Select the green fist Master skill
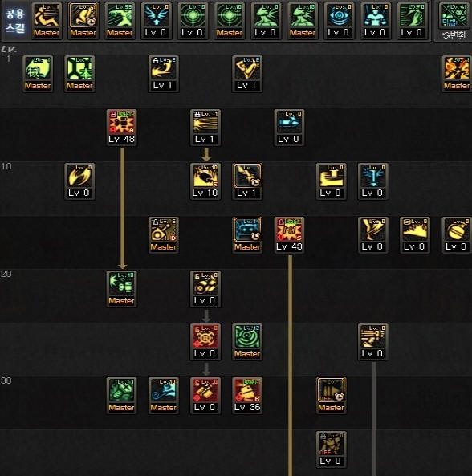 tap(122, 396)
